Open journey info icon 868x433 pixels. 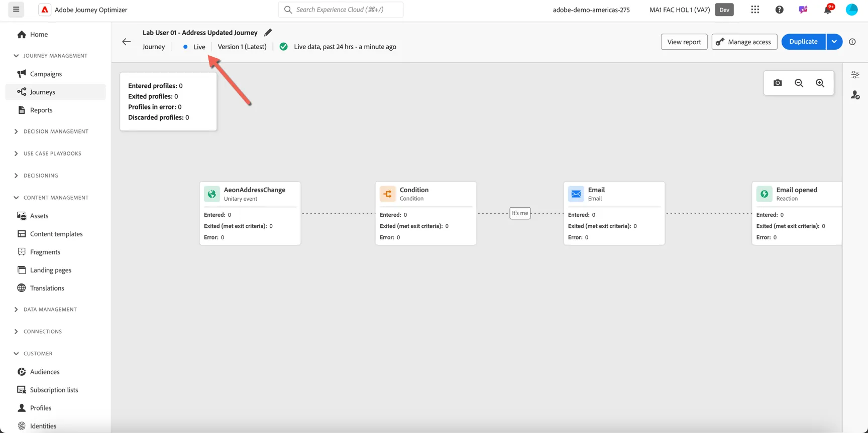point(852,42)
